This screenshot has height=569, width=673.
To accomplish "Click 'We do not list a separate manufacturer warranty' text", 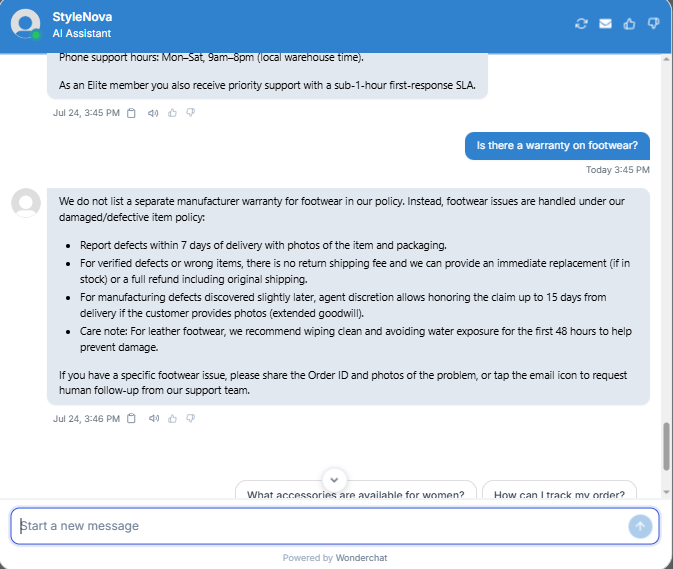I will point(342,209).
